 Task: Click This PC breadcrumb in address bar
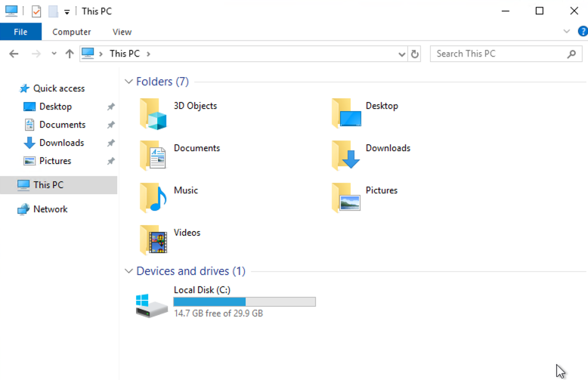(x=125, y=54)
